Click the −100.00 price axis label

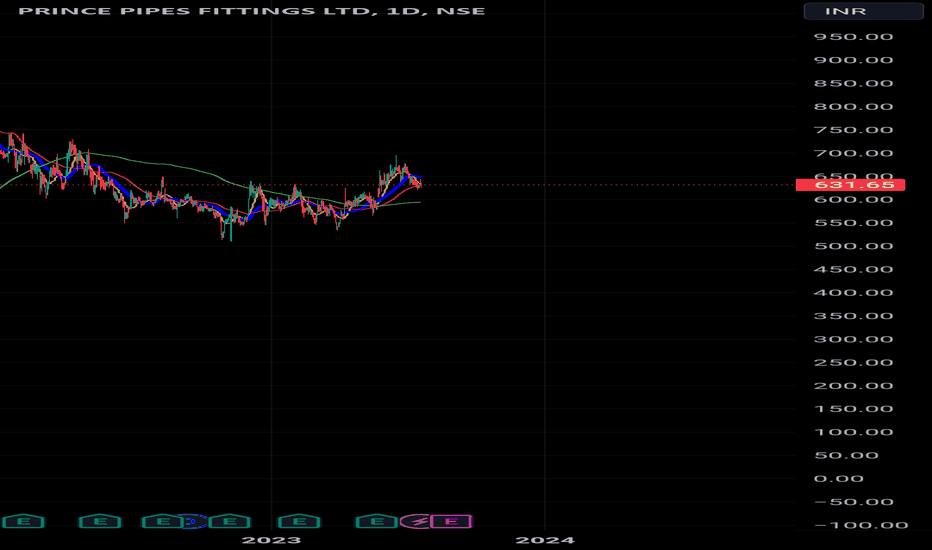pyautogui.click(x=859, y=525)
